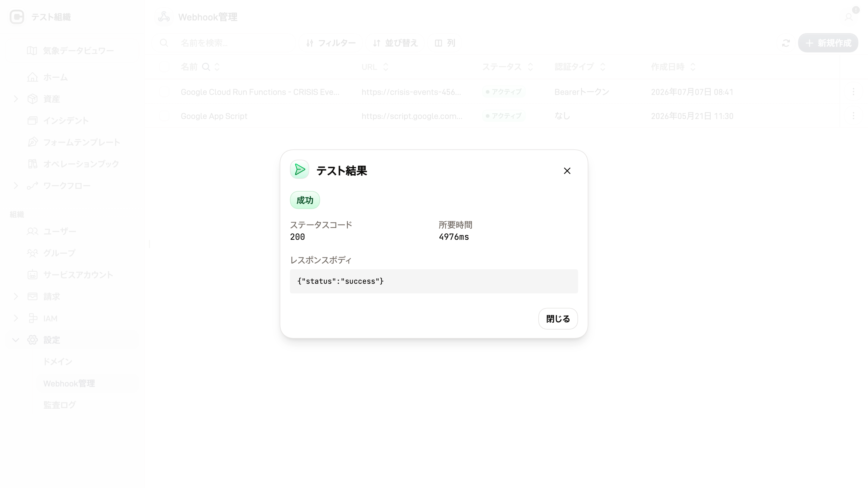Click the フィルター button

click(331, 43)
